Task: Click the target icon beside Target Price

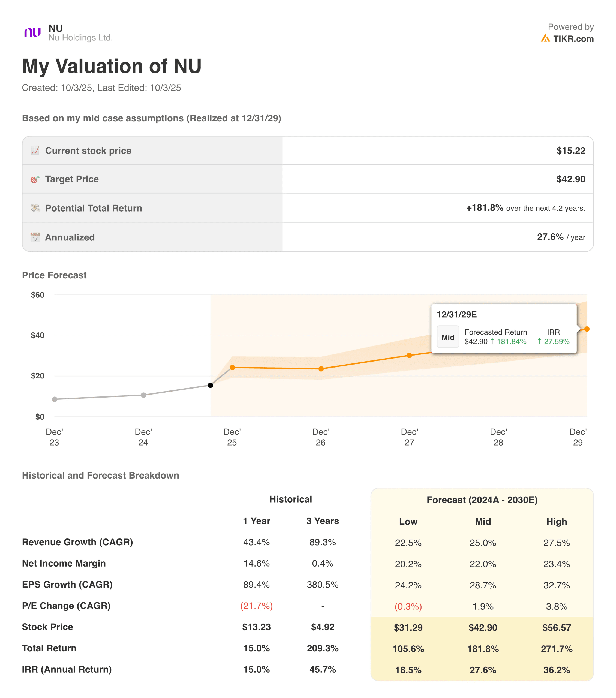Action: click(x=35, y=179)
